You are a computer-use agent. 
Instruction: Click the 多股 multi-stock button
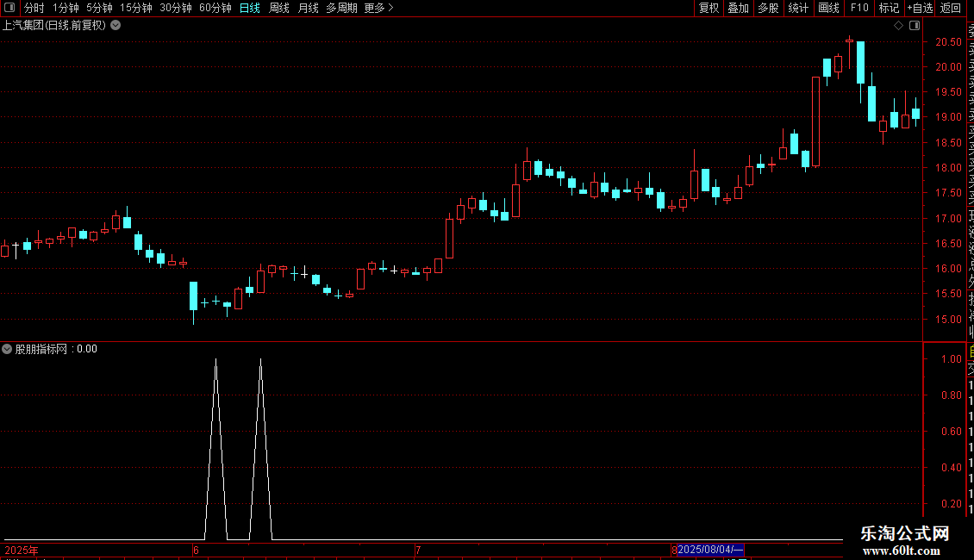(768, 8)
